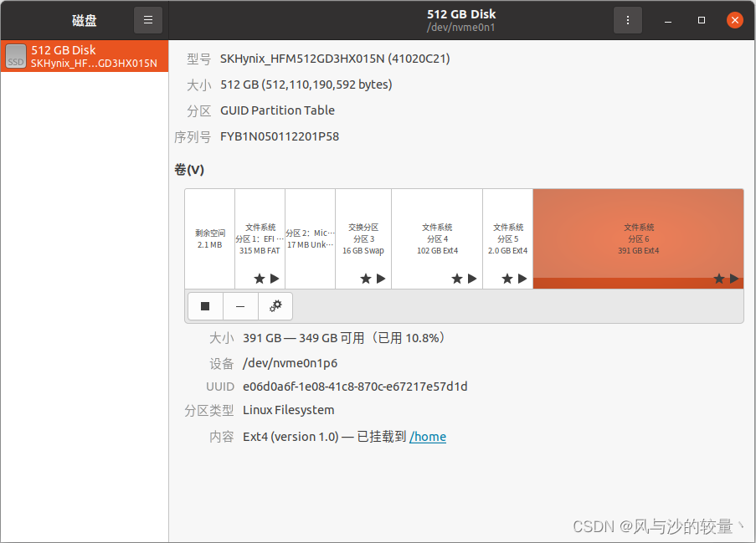
Task: Unmount the selected partition with stop button
Action: tap(205, 306)
